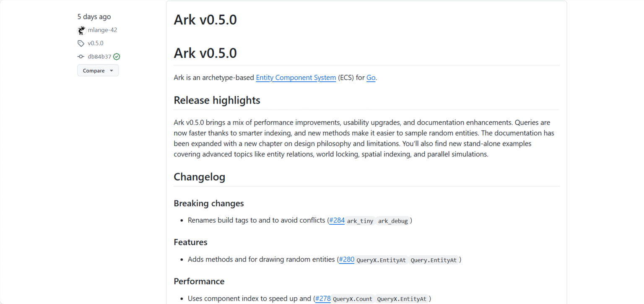The height and width of the screenshot is (304, 644).
Task: Click the mlange-42 username link
Action: tap(102, 30)
